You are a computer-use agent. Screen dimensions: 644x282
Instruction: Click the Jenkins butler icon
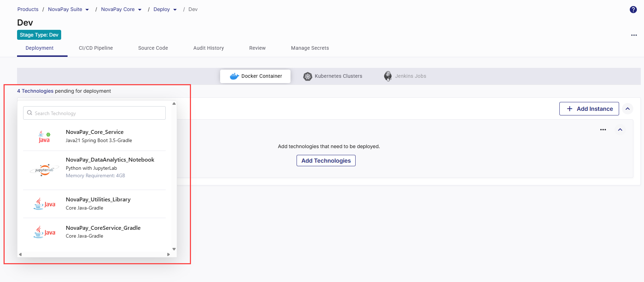coord(388,76)
